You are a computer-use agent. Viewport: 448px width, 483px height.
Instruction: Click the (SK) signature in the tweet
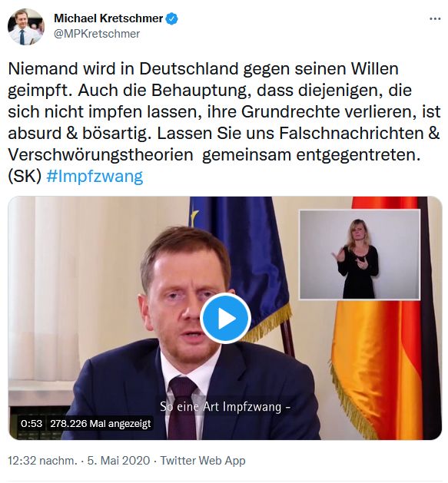tap(25, 177)
